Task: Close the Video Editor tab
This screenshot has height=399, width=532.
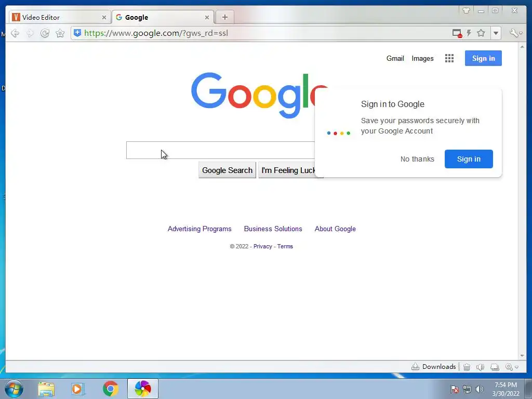Action: click(104, 17)
